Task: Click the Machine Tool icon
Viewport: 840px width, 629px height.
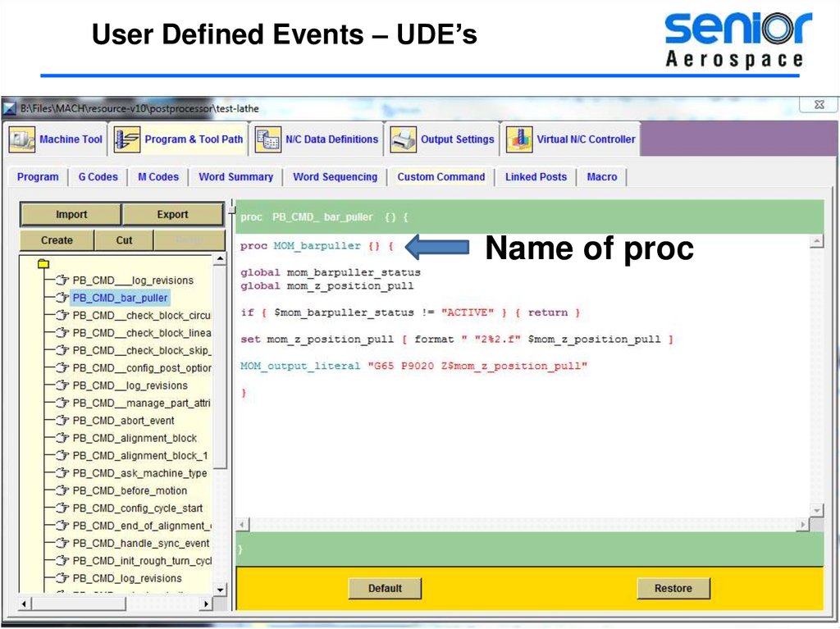Action: pyautogui.click(x=22, y=139)
